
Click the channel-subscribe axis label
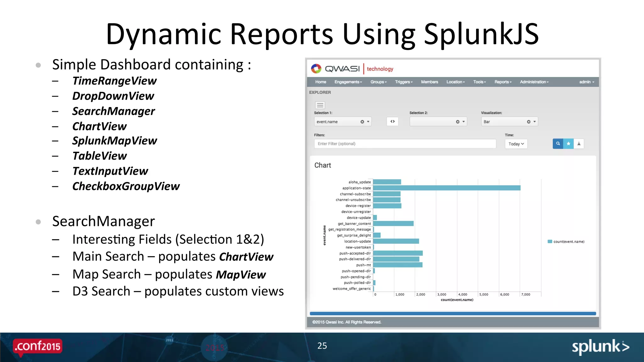(x=355, y=194)
